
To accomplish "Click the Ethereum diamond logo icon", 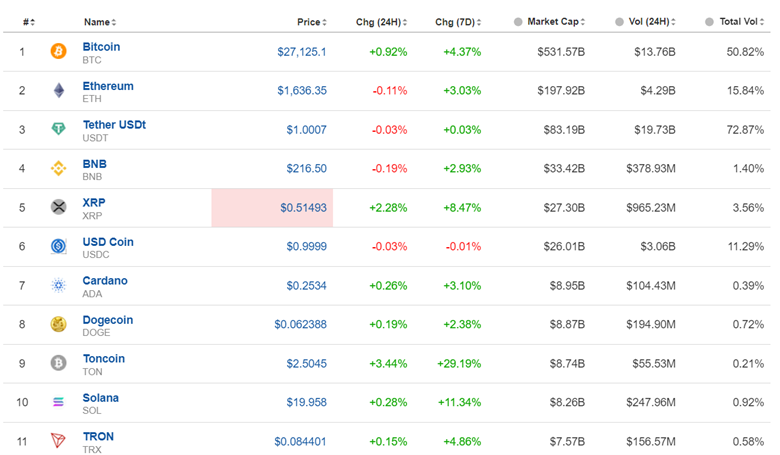I will (59, 90).
